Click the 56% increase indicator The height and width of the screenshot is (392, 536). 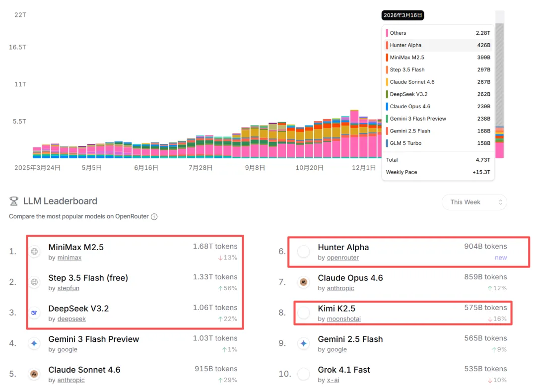[x=228, y=288]
